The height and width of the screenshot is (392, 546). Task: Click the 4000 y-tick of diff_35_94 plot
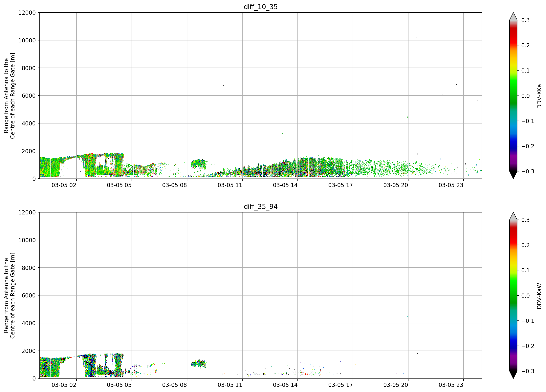click(29, 323)
